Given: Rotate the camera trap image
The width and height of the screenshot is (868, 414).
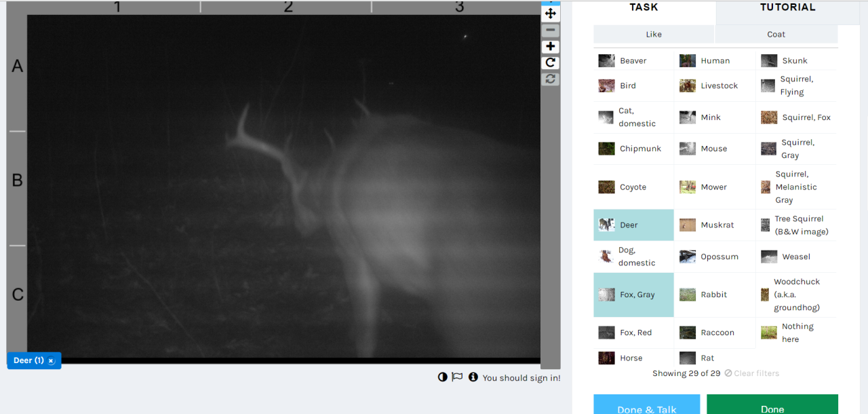Looking at the screenshot, I should pyautogui.click(x=551, y=63).
